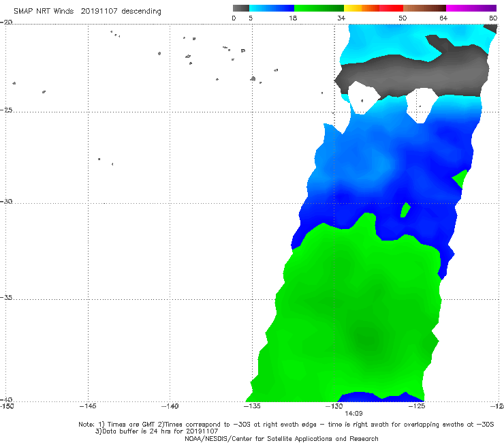The image size is (504, 443).
Task: Click the gray 0-5 segment of the color bar
Action: click(x=240, y=8)
